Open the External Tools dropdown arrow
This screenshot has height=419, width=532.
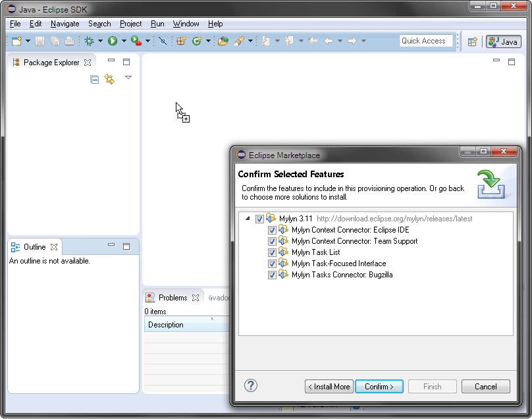148,41
